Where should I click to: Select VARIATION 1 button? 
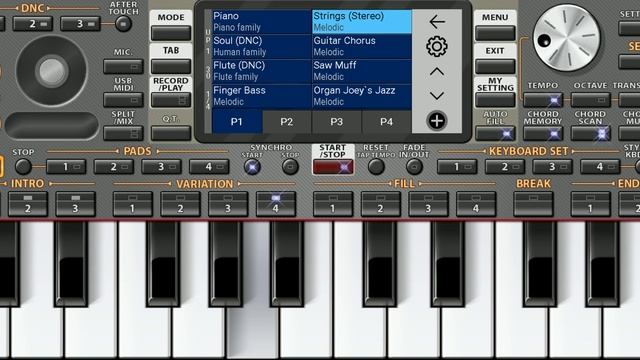[x=133, y=204]
